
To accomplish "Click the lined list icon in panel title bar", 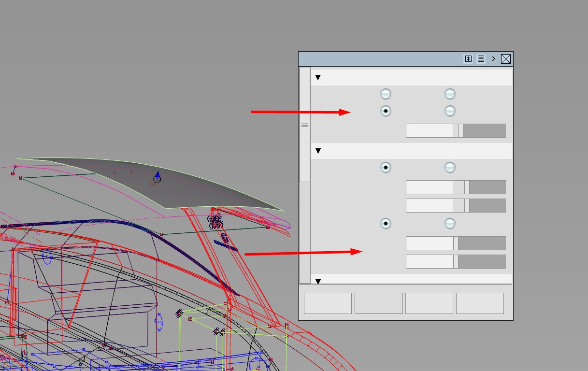I will [481, 58].
